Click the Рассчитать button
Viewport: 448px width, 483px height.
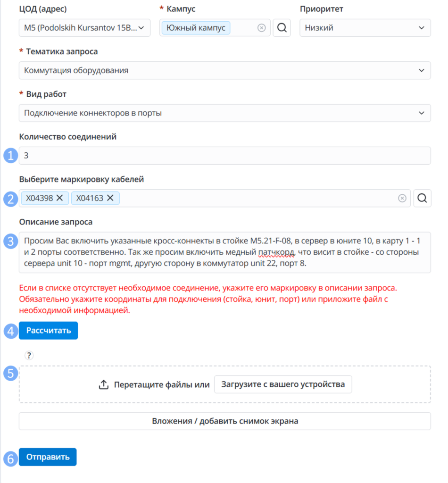point(49,331)
